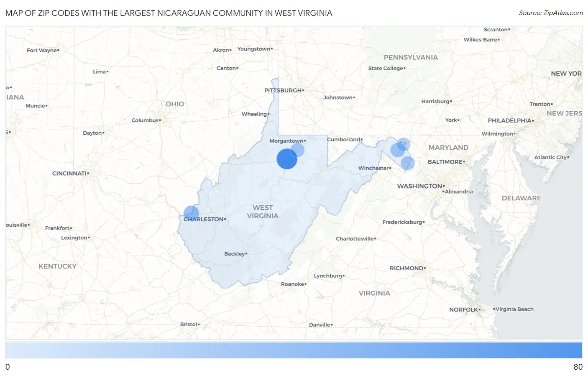588x376 pixels.
Task: Click the Beckley city label
Action: pyautogui.click(x=235, y=254)
